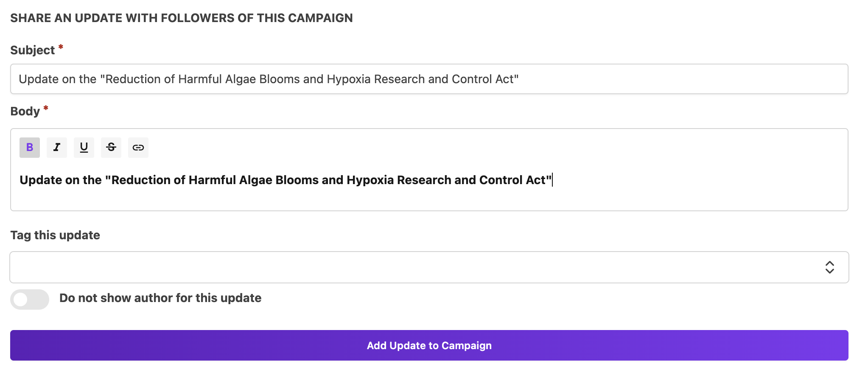
Task: Click empty space right of link icon
Action: [467, 148]
